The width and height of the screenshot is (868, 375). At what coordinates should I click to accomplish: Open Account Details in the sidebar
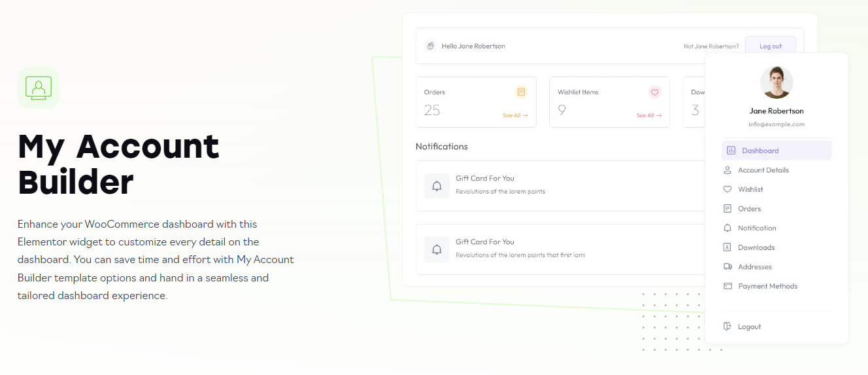coord(763,170)
